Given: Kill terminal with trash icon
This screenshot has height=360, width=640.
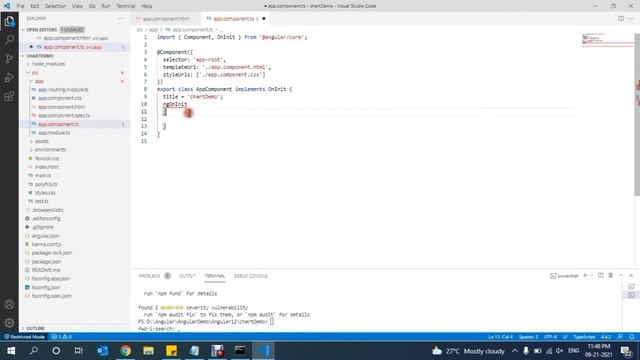Looking at the screenshot, I should click(x=611, y=276).
